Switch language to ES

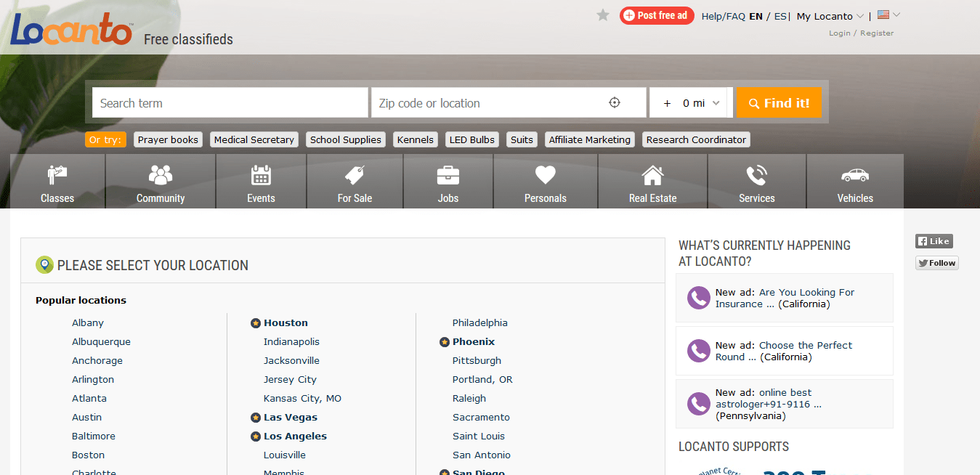point(780,16)
